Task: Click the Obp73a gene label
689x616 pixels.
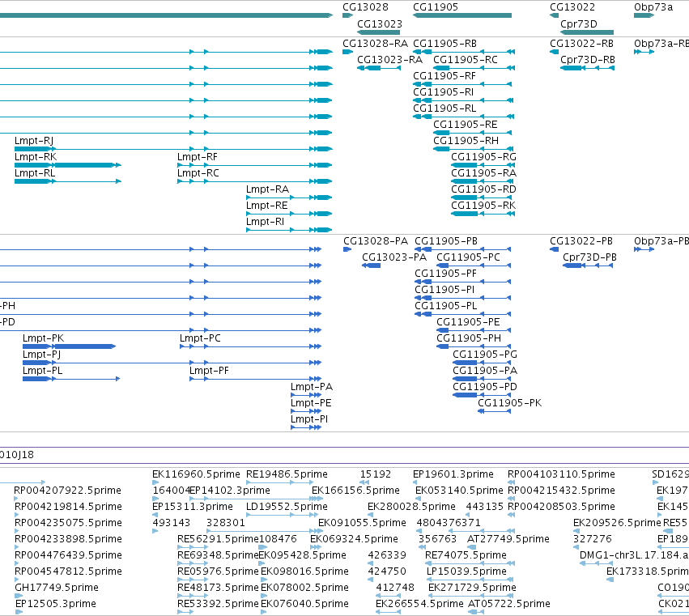Action: [x=653, y=7]
